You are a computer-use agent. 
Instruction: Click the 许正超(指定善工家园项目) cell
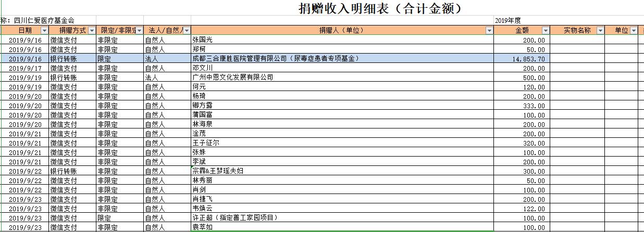pyautogui.click(x=235, y=218)
